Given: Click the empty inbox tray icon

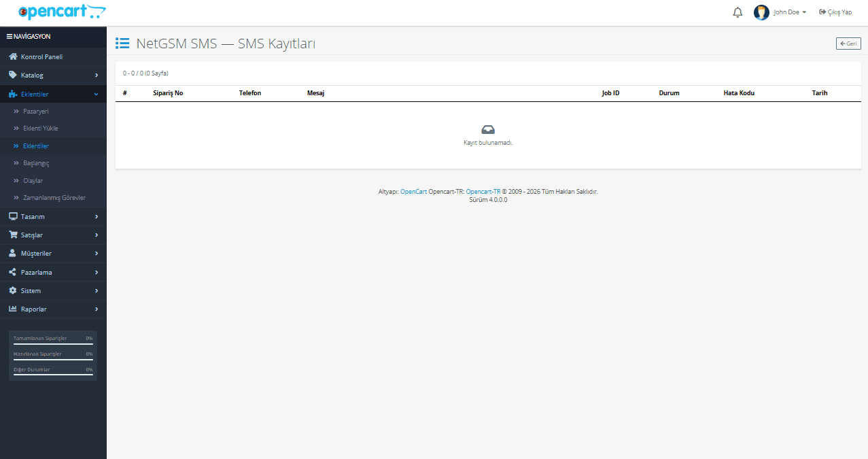Looking at the screenshot, I should pyautogui.click(x=488, y=130).
